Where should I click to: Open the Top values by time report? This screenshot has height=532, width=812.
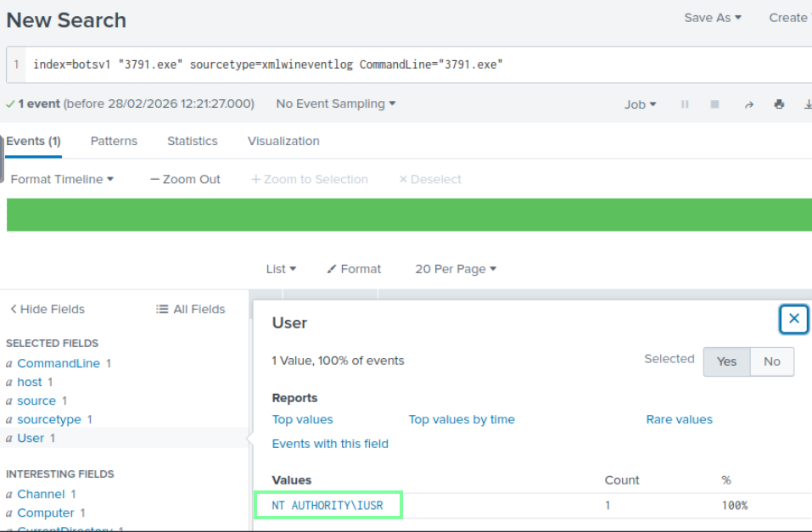(461, 419)
